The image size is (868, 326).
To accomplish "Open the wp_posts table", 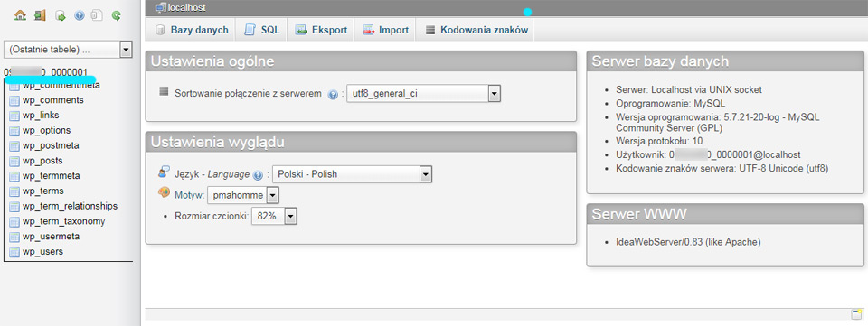I will coord(42,162).
